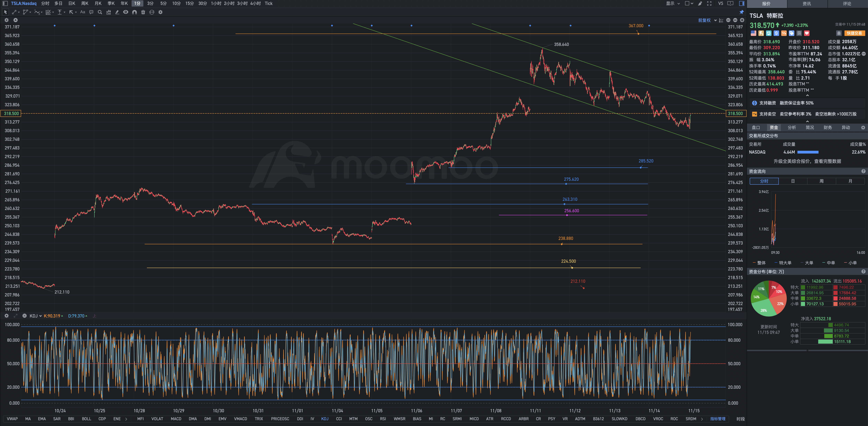The width and height of the screenshot is (868, 426).
Task: Select the highlighter pen tool
Action: 117,12
